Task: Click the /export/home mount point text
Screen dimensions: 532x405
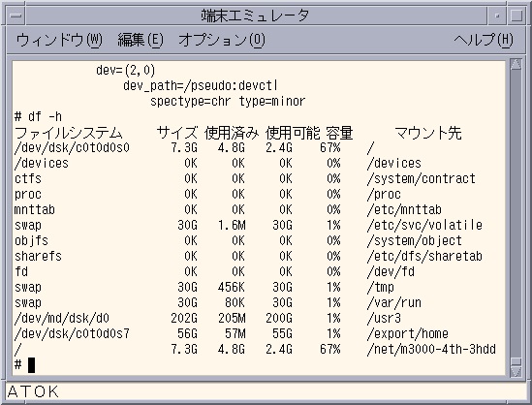Action: pyautogui.click(x=408, y=333)
